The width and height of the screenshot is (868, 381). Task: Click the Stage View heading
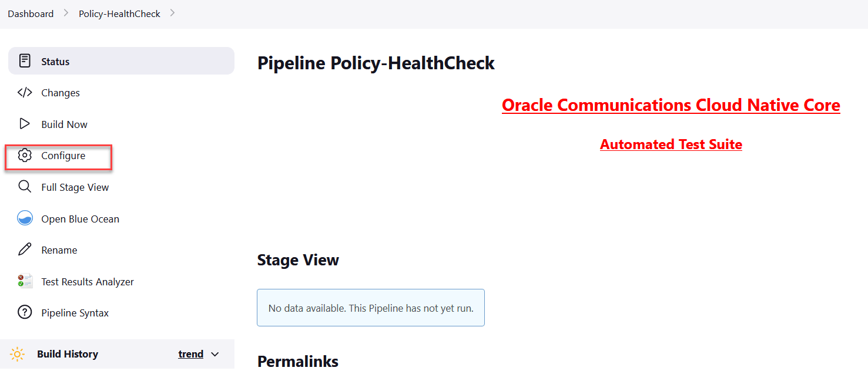click(x=298, y=259)
